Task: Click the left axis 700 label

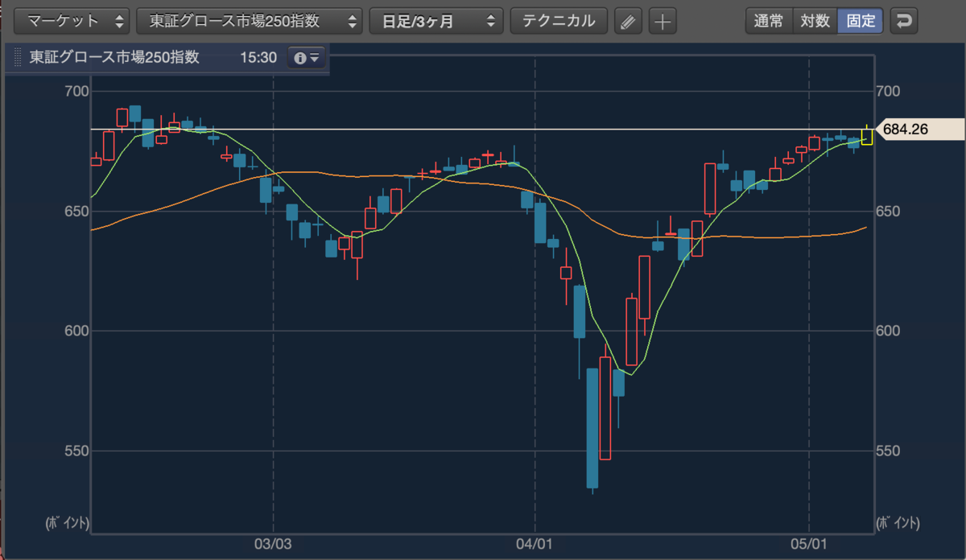Action: pyautogui.click(x=76, y=91)
